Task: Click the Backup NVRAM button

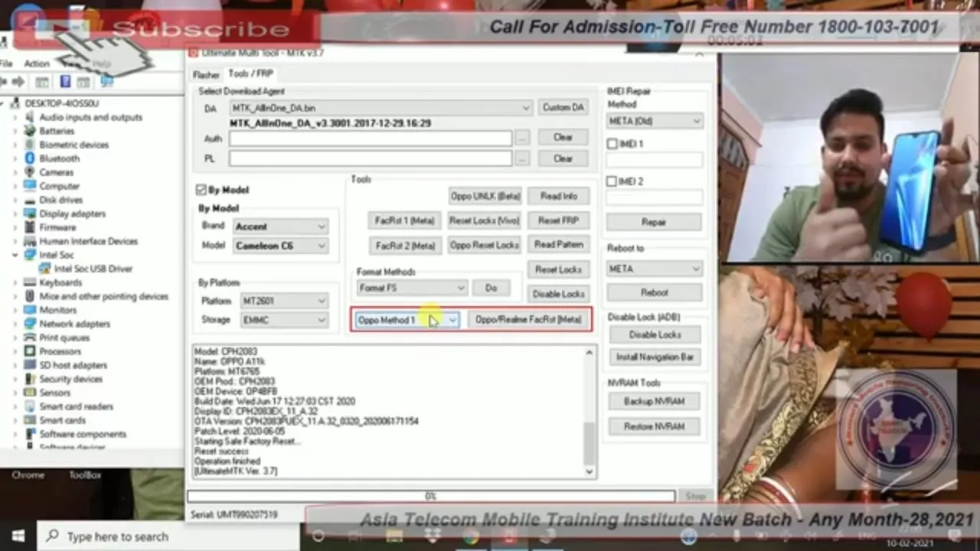Action: (x=655, y=401)
